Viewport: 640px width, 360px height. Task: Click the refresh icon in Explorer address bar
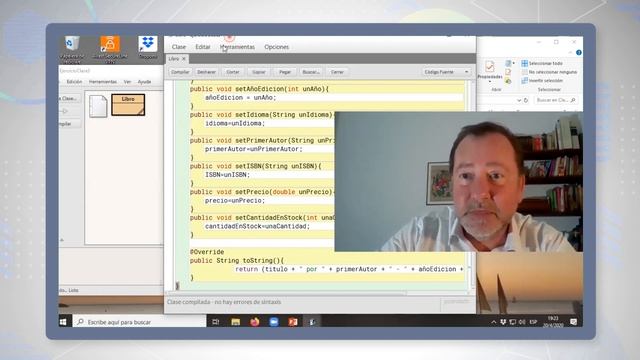[x=526, y=100]
